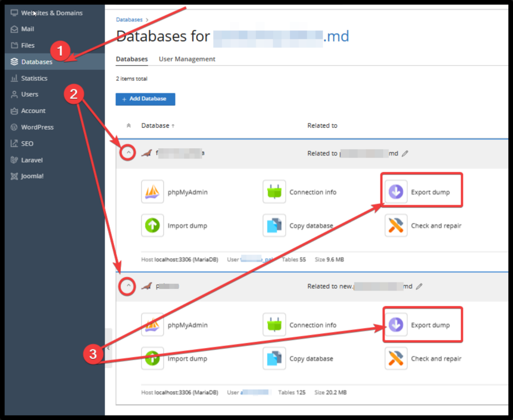Open Laravel in the sidebar
513x420 pixels.
55,160
